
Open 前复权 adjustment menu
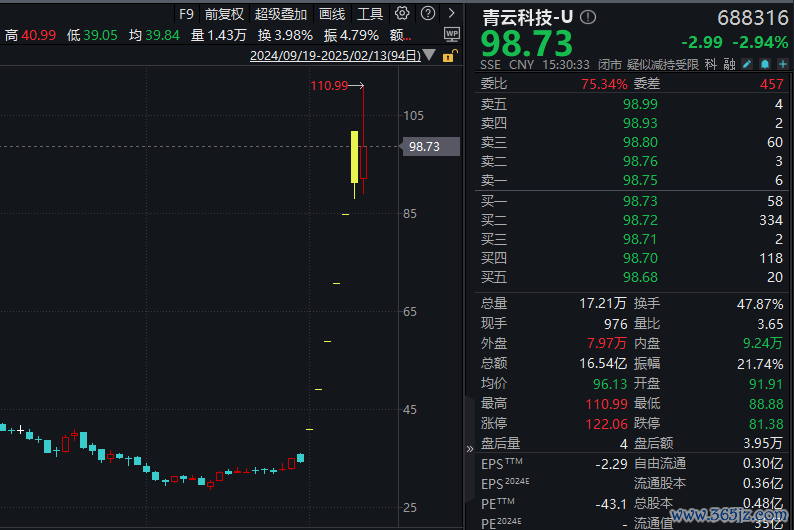click(224, 14)
